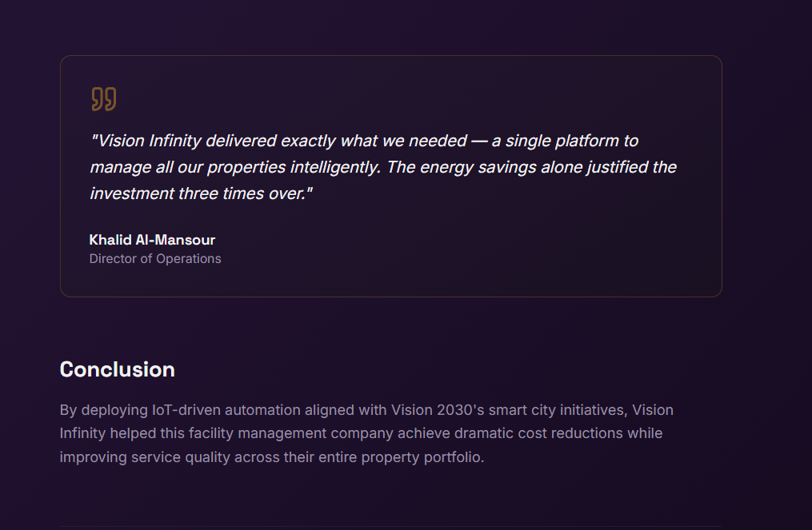Viewport: 812px width, 530px height.
Task: Click "investment three times over" in the testimonial
Action: click(x=198, y=193)
